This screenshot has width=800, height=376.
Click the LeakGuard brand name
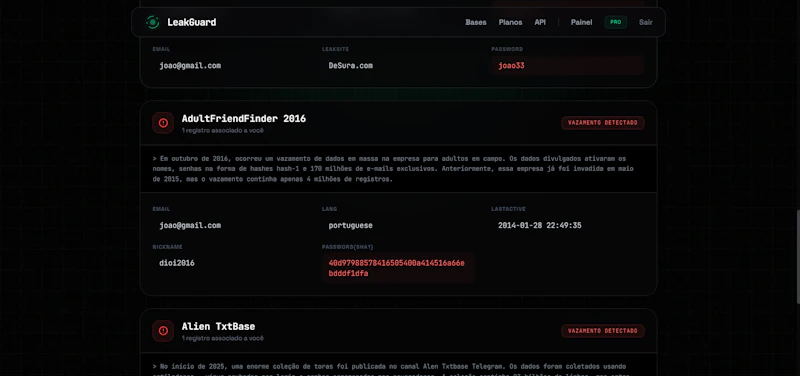coord(191,22)
